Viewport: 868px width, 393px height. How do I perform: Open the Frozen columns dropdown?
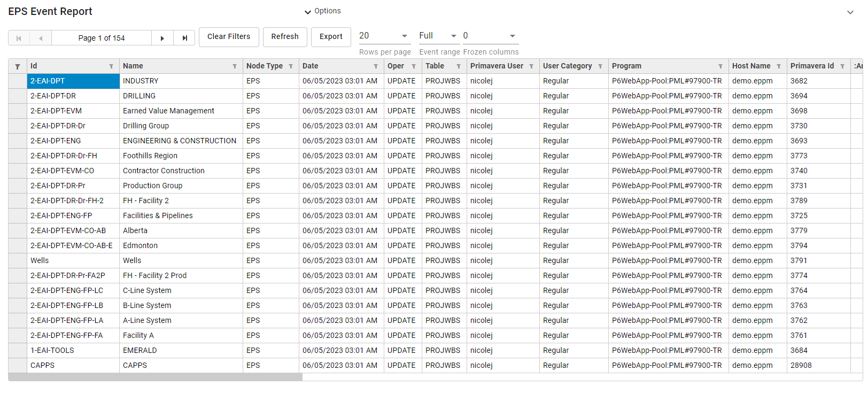[490, 36]
